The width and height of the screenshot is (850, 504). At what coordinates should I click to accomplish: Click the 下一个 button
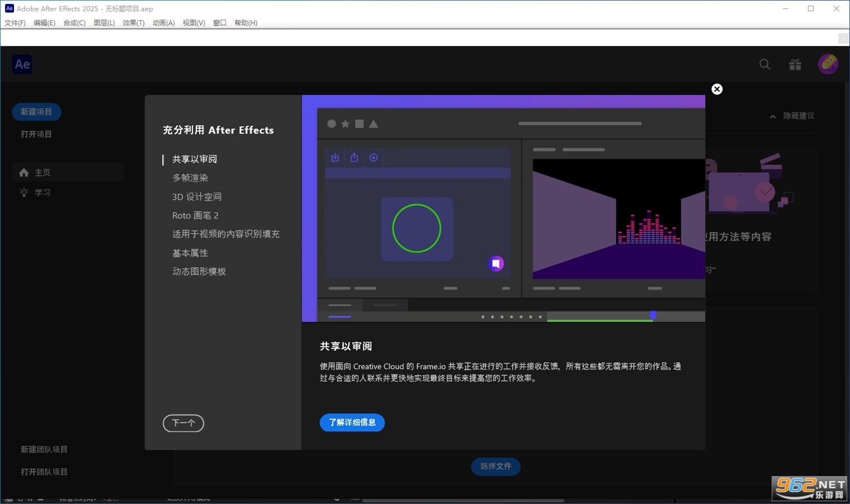click(x=183, y=423)
